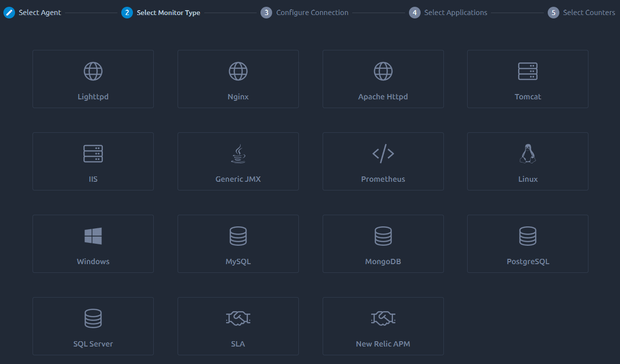Image resolution: width=620 pixels, height=364 pixels.
Task: Click the SQL Server database icon
Action: pyautogui.click(x=93, y=318)
